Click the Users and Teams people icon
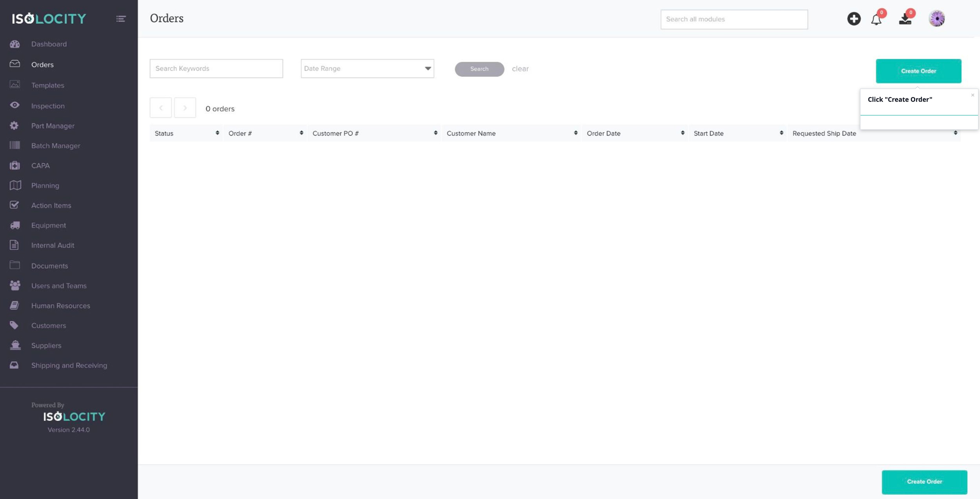980x499 pixels. pyautogui.click(x=15, y=285)
